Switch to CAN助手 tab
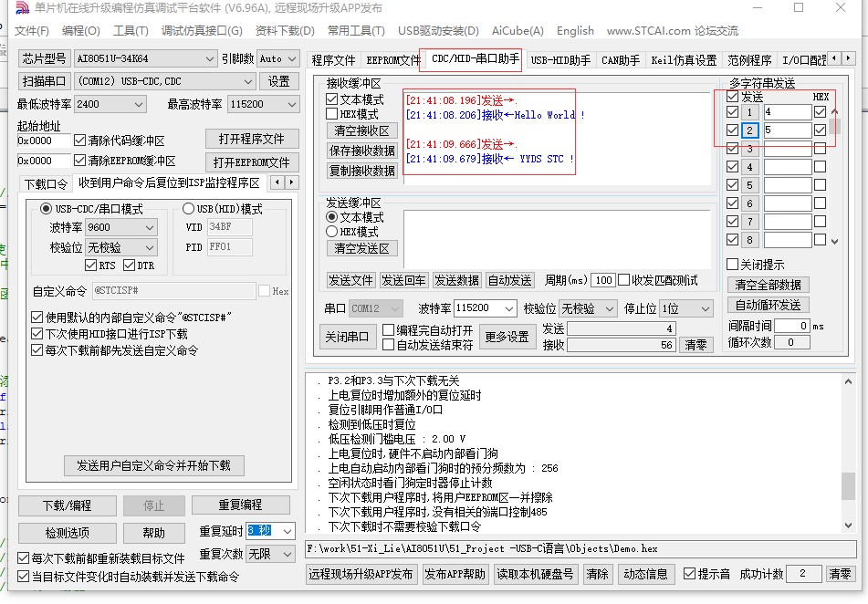Viewport: 868px width, 604px height. [x=621, y=60]
